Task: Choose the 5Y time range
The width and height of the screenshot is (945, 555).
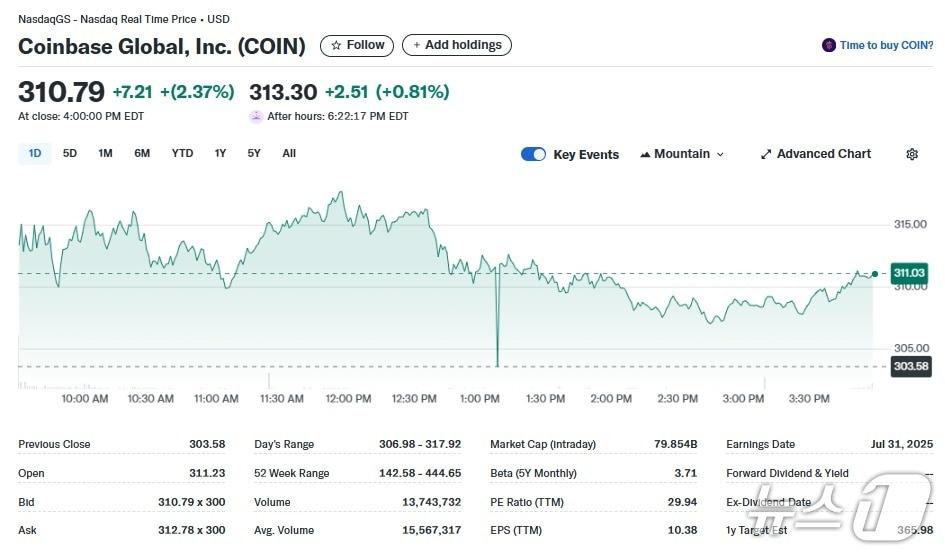Action: (254, 153)
